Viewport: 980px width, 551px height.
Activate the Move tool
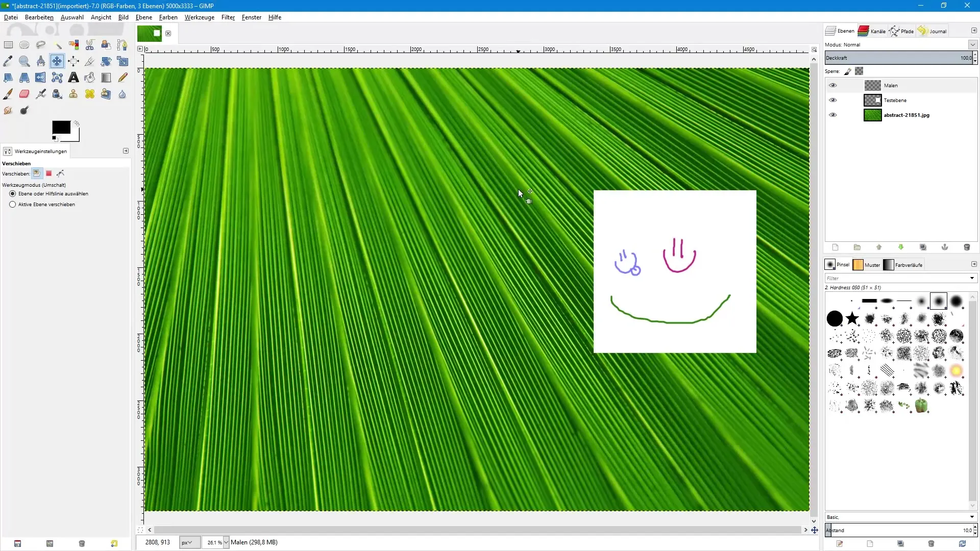57,61
